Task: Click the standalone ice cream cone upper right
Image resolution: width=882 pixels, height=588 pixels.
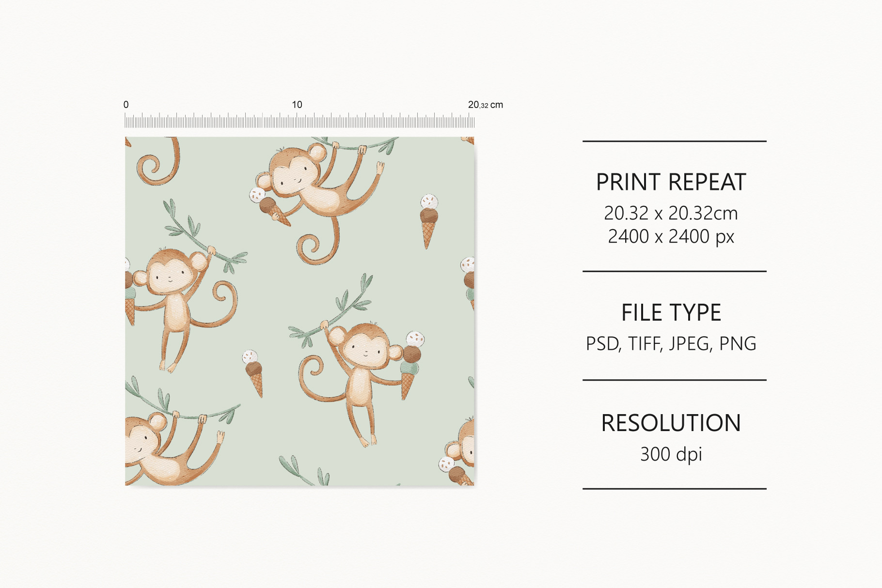Action: pyautogui.click(x=428, y=221)
